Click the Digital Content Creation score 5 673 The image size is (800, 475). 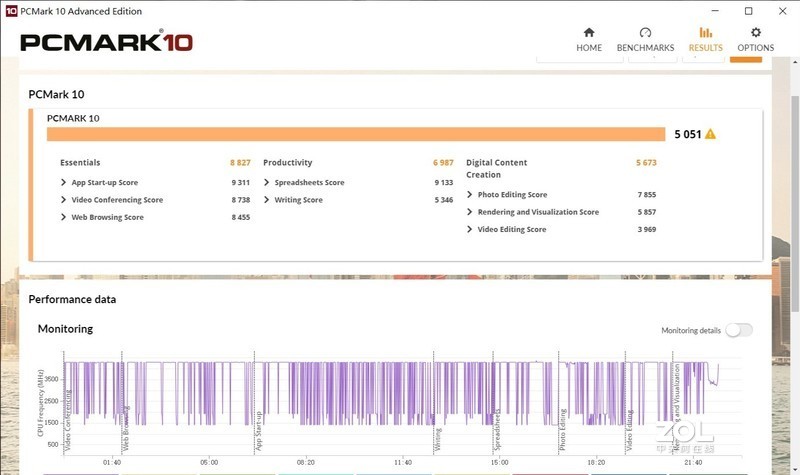click(x=646, y=163)
